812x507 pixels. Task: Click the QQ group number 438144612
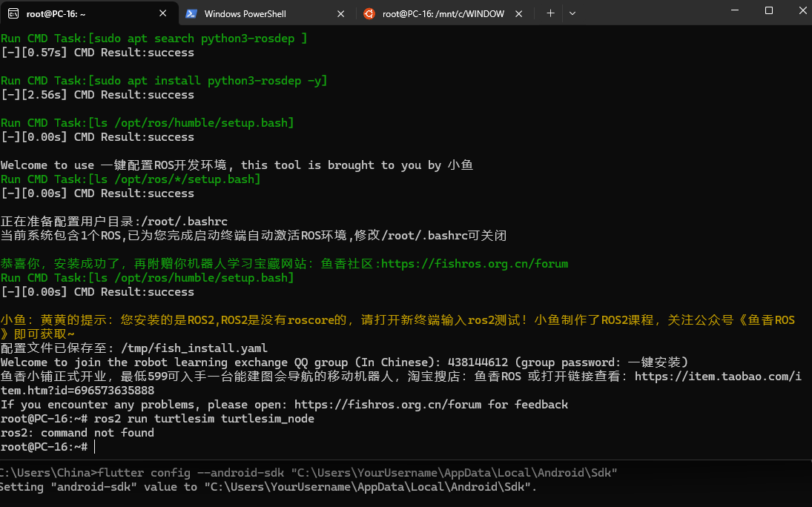(478, 362)
